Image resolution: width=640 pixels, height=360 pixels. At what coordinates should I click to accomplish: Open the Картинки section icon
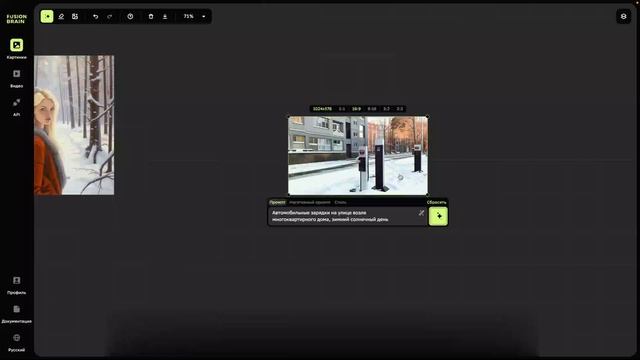(x=16, y=45)
